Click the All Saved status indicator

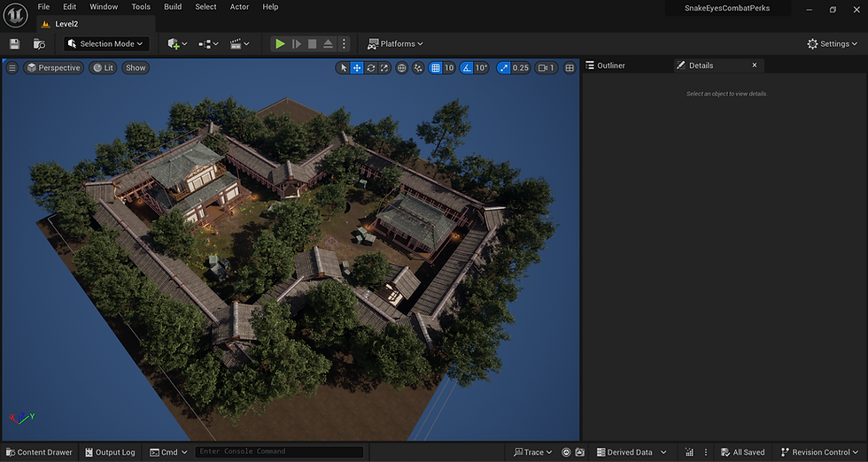742,452
